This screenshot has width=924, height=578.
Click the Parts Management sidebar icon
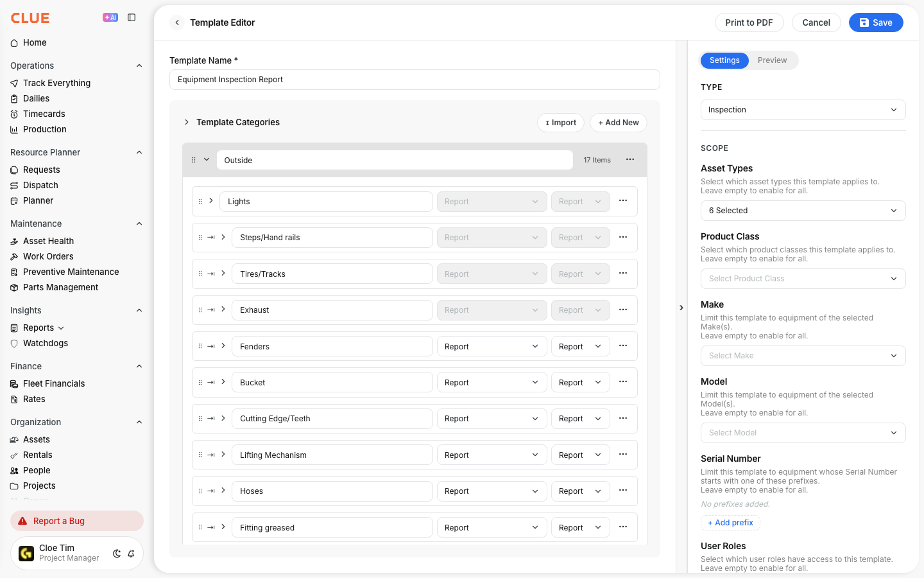coord(14,287)
